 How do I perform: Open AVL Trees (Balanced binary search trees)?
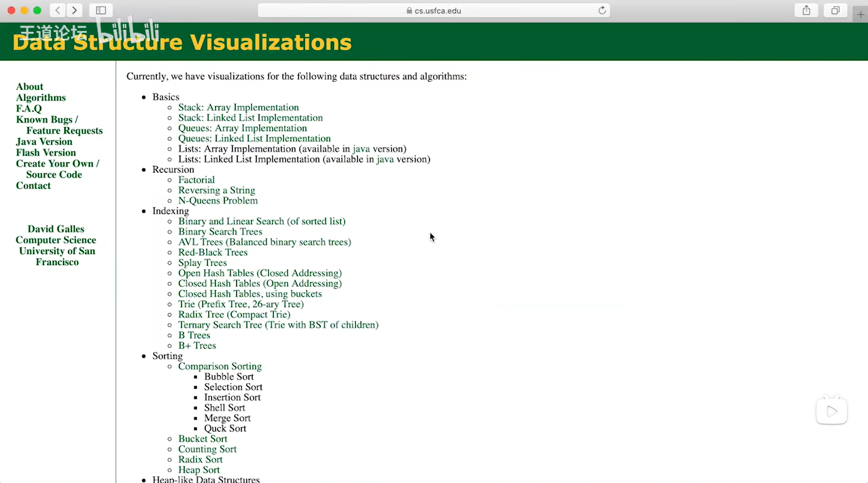pos(265,242)
